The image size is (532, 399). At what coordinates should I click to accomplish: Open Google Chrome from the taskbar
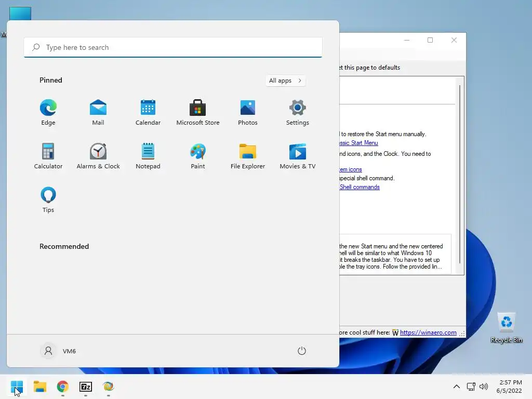tap(63, 387)
